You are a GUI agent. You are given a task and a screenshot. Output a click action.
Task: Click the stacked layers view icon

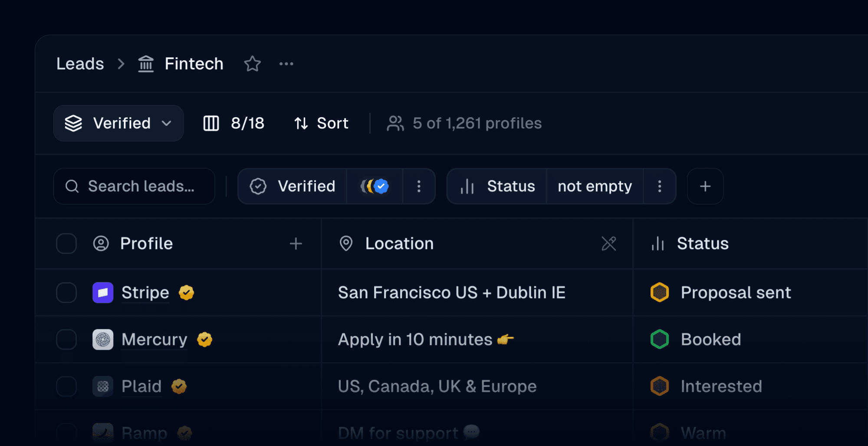click(73, 123)
